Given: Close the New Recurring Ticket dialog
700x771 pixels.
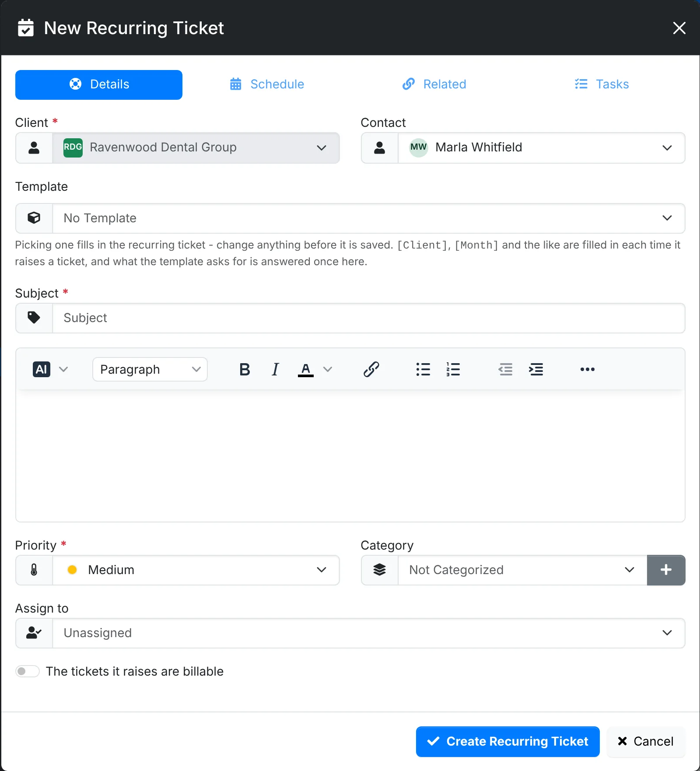Looking at the screenshot, I should point(679,28).
